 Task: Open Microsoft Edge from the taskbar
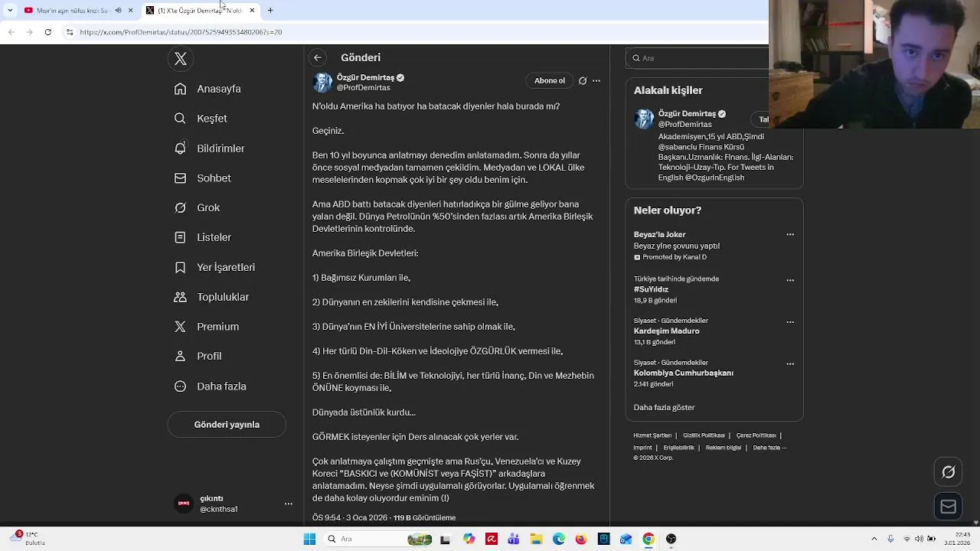559,540
